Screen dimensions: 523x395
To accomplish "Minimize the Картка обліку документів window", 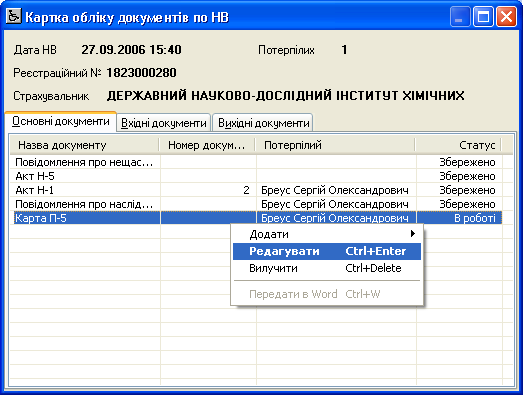I will (460, 16).
